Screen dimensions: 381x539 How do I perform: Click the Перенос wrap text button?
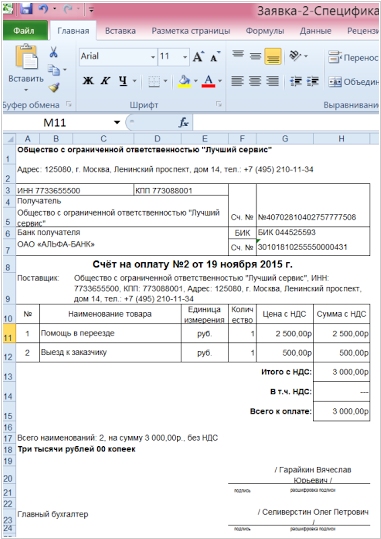coord(353,57)
